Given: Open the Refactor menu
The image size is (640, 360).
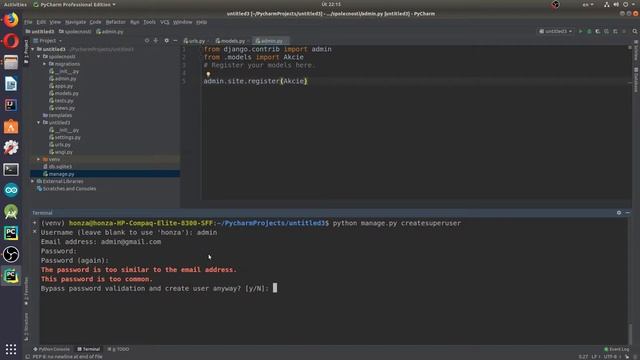Looking at the screenshot, I should point(116,22).
